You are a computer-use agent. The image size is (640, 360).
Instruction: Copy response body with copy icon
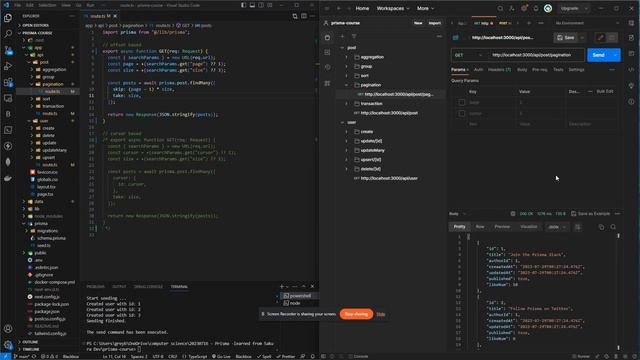[x=601, y=227]
